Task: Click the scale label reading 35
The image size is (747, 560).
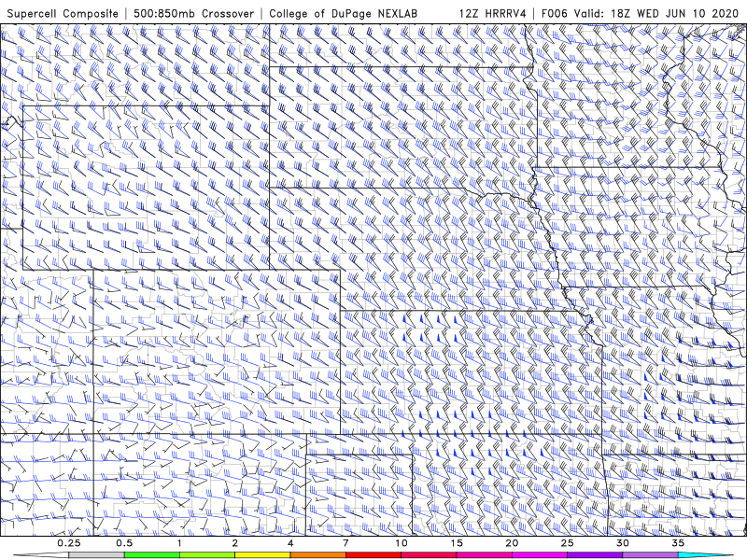Action: pyautogui.click(x=678, y=543)
